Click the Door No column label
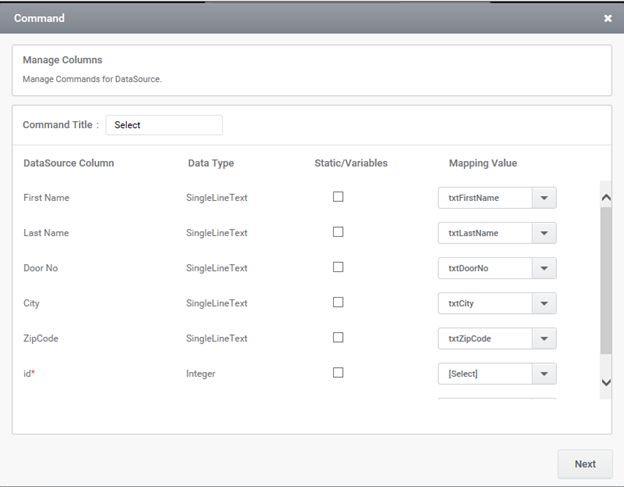 [x=41, y=268]
